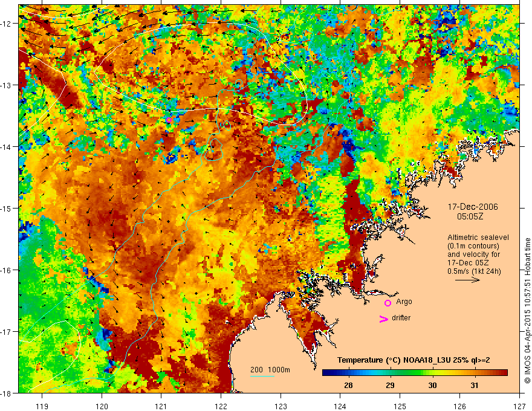Image resolution: width=532 pixels, height=411 pixels.
Task: Click the temperature color bar
Action: (415, 372)
